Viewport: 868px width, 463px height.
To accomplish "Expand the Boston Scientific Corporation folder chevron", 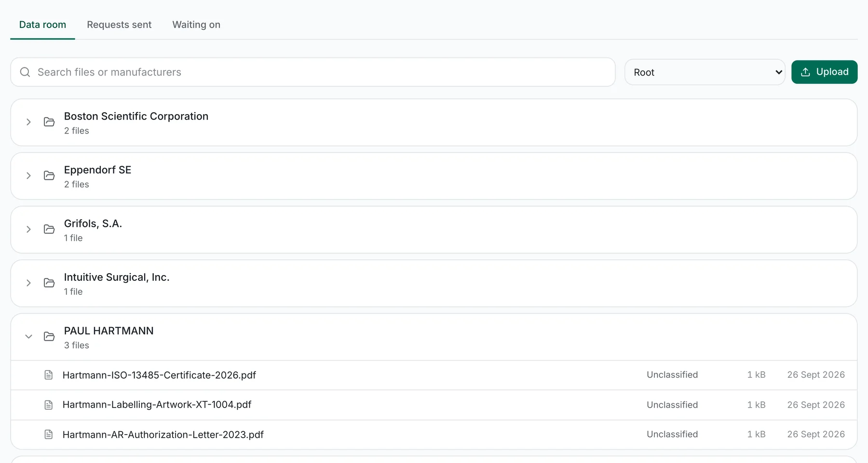I will pos(28,122).
